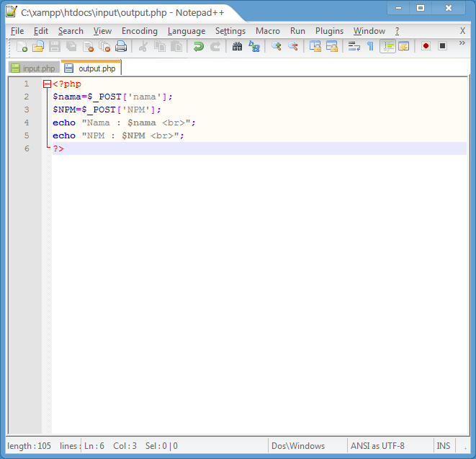Copy selection with the Copy icon
Image resolution: width=476 pixels, height=459 pixels.
click(160, 47)
